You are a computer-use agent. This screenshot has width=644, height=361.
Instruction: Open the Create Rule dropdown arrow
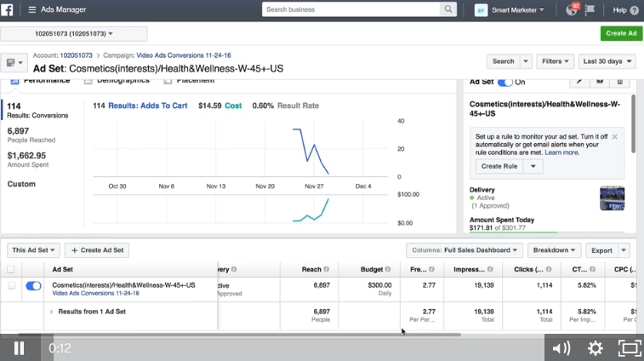[533, 166]
